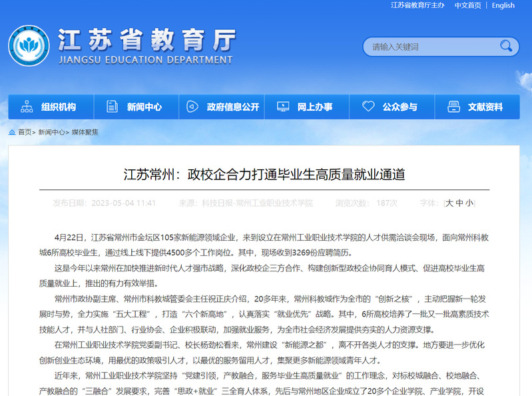
Task: Set font size to 小
Action: coord(469,203)
